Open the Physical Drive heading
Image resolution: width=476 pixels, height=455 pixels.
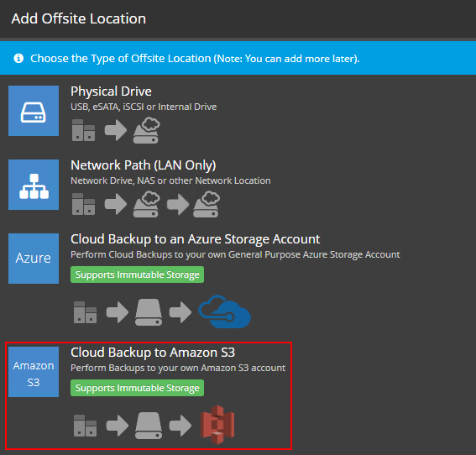pos(111,92)
